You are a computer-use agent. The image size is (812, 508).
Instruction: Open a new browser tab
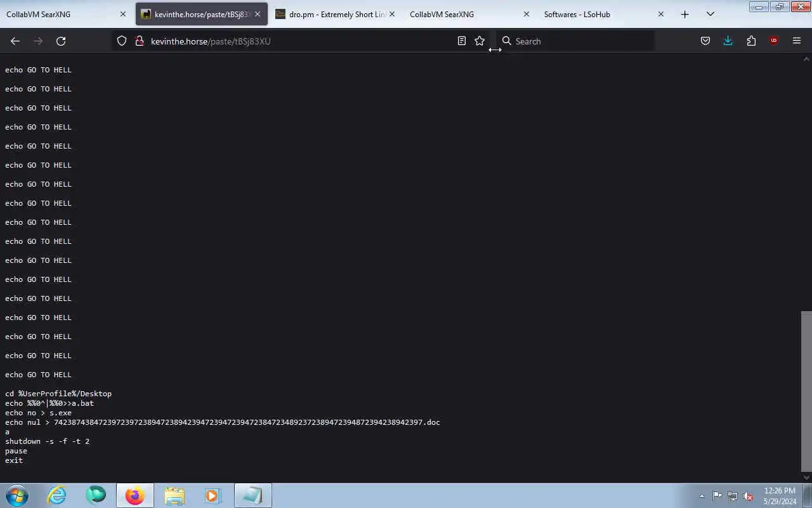tap(684, 14)
